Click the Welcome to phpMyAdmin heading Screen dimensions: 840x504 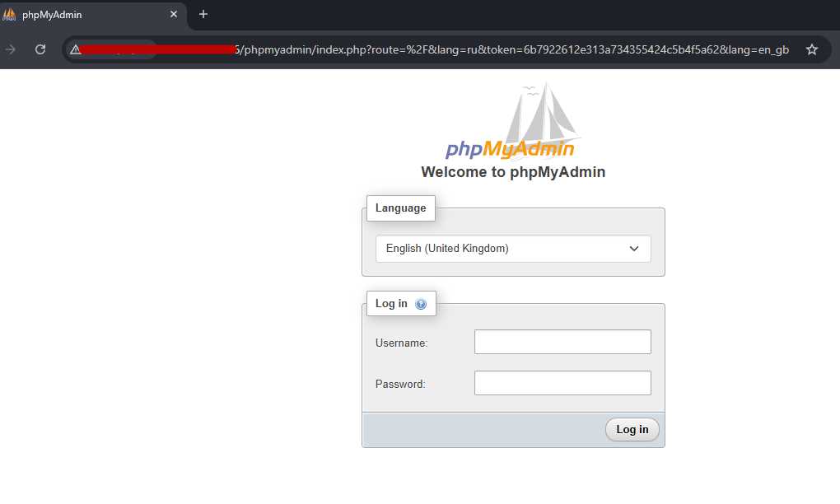coord(513,172)
